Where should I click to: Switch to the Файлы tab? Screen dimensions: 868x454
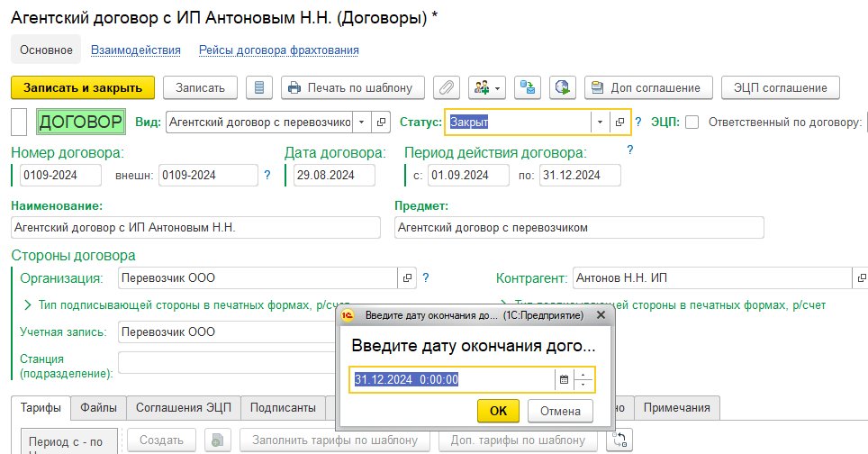98,408
